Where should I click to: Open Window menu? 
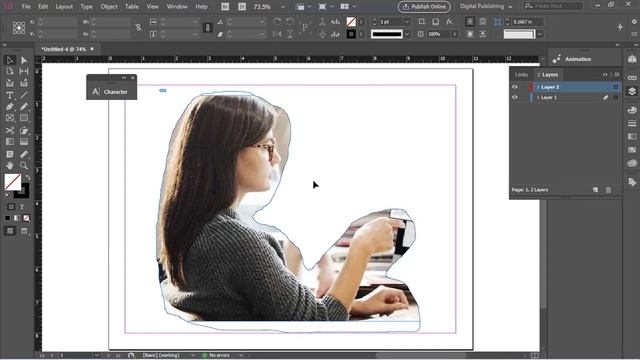pos(177,7)
